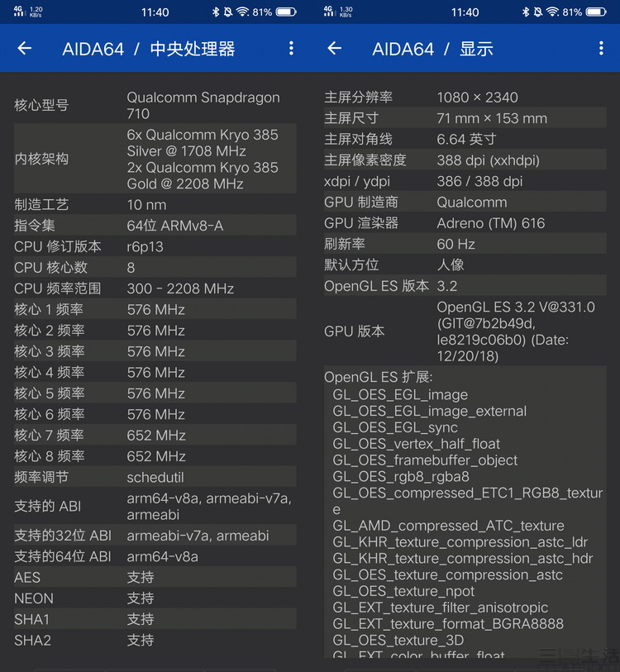Tap battery icon in left status bar

[286, 12]
